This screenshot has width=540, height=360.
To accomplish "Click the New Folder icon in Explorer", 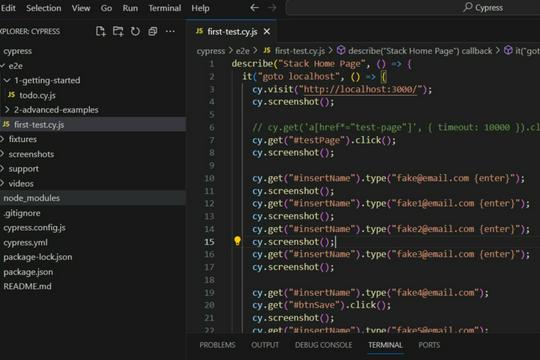I will 118,31.
